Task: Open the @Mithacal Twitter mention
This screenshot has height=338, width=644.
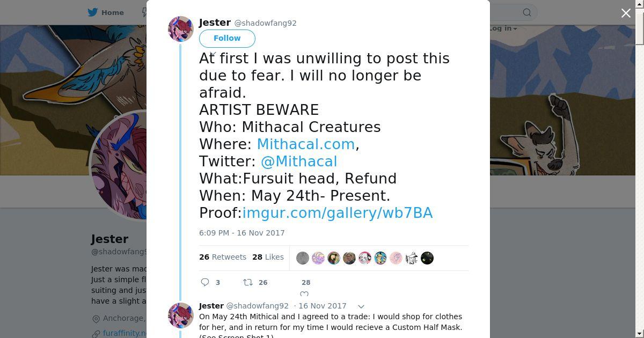Action: click(x=299, y=161)
